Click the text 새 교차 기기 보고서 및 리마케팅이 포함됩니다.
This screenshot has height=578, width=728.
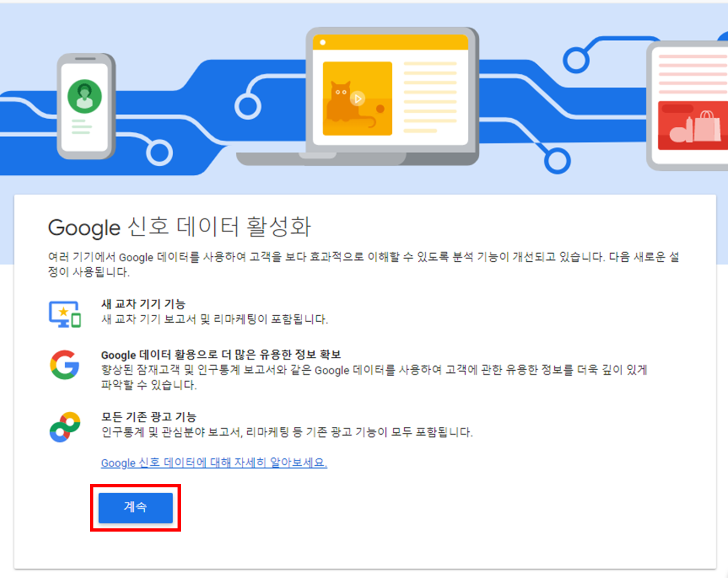pos(215,319)
